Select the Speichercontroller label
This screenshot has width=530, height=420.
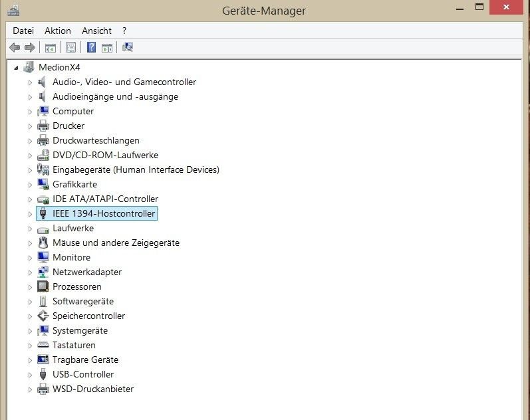point(89,316)
